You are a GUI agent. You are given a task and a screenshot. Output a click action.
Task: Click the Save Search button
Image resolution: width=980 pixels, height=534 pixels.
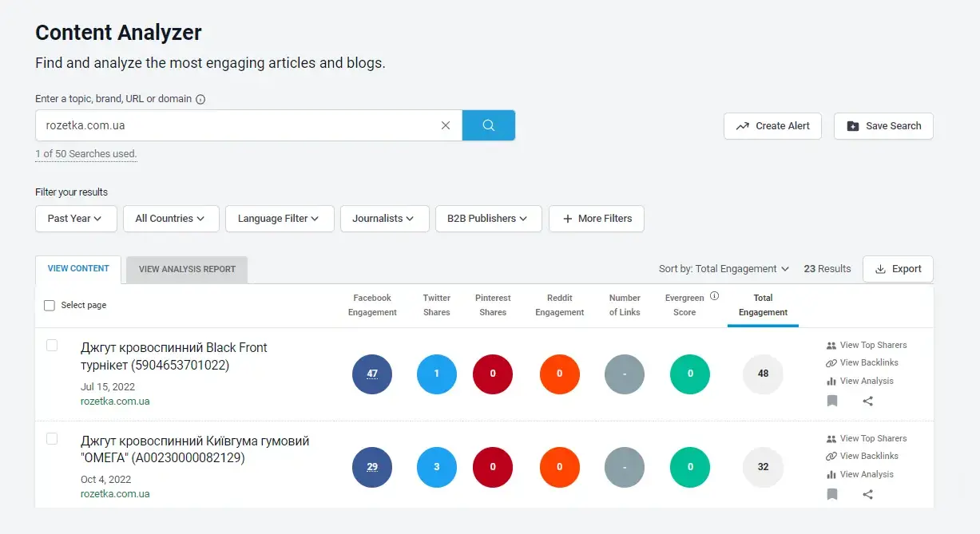pos(883,126)
